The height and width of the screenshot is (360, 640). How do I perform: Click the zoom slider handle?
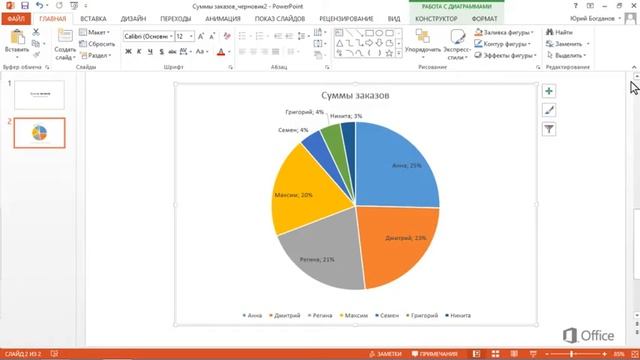pyautogui.click(x=571, y=354)
